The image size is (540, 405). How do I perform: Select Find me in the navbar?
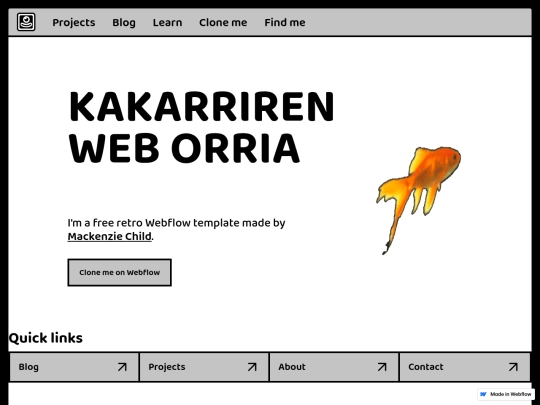284,23
